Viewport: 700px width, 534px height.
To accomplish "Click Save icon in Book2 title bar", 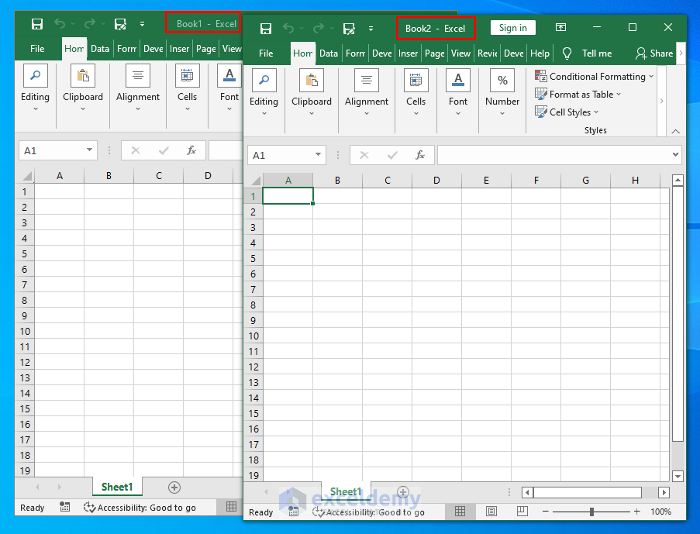I will click(x=266, y=29).
